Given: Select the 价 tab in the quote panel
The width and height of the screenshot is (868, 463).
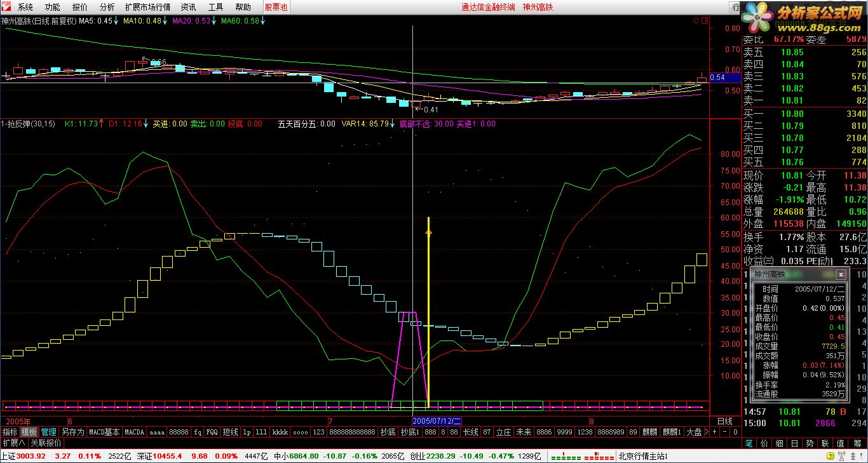Looking at the screenshot, I should pyautogui.click(x=765, y=443).
